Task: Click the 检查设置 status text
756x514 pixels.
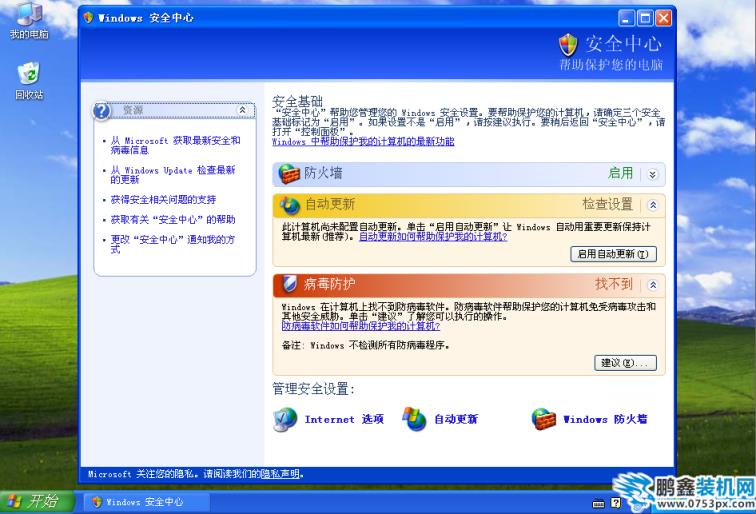Action: (608, 204)
